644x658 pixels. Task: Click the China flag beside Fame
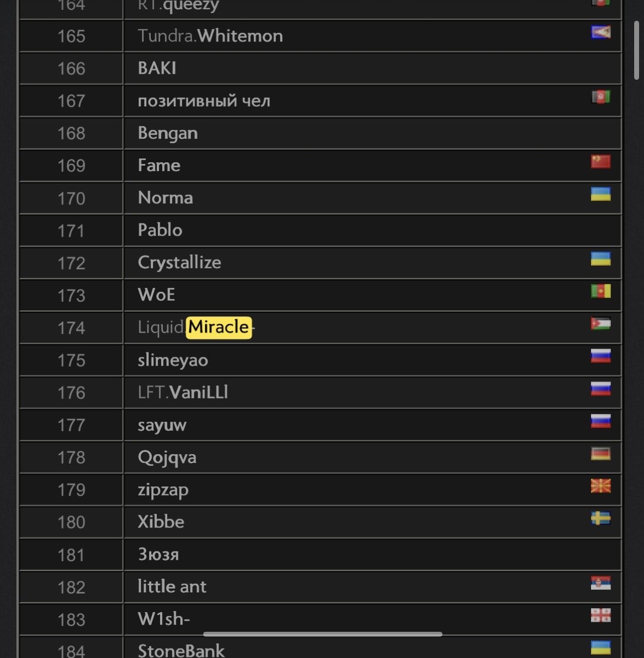[x=600, y=162]
